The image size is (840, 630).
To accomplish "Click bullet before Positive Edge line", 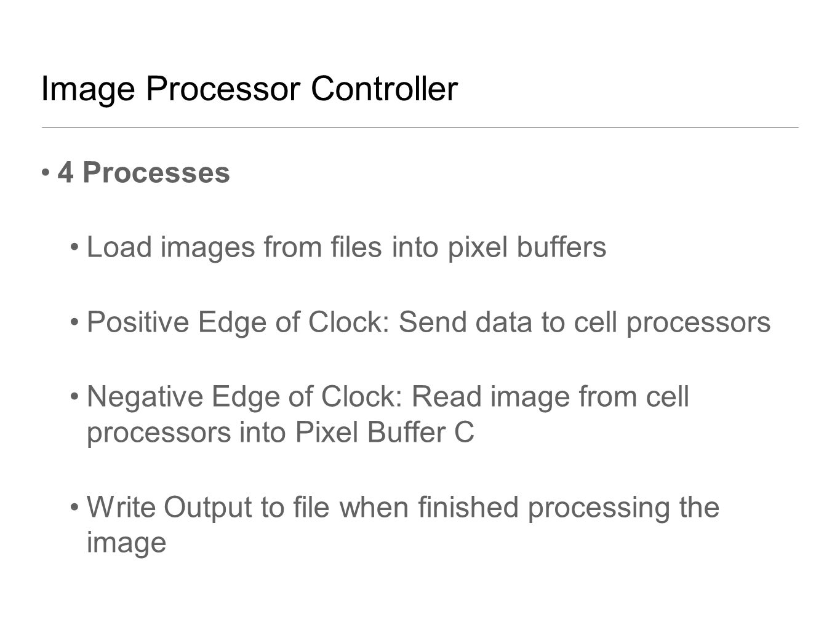I will pyautogui.click(x=75, y=322).
